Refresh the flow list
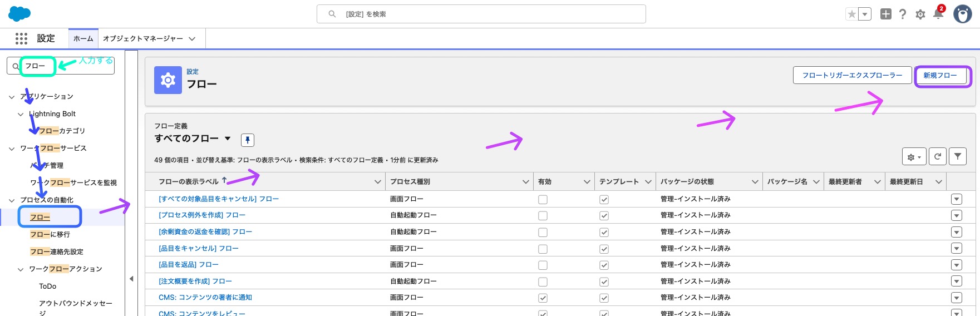The height and width of the screenshot is (316, 980). 938,157
